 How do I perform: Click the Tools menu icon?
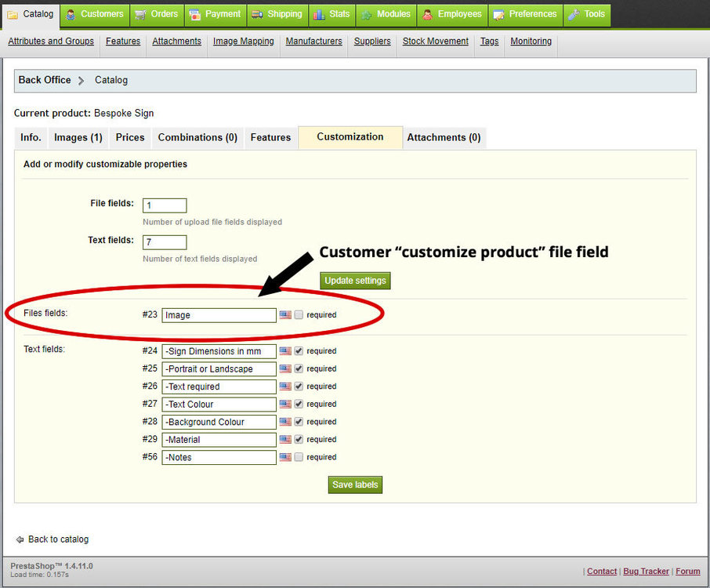574,14
